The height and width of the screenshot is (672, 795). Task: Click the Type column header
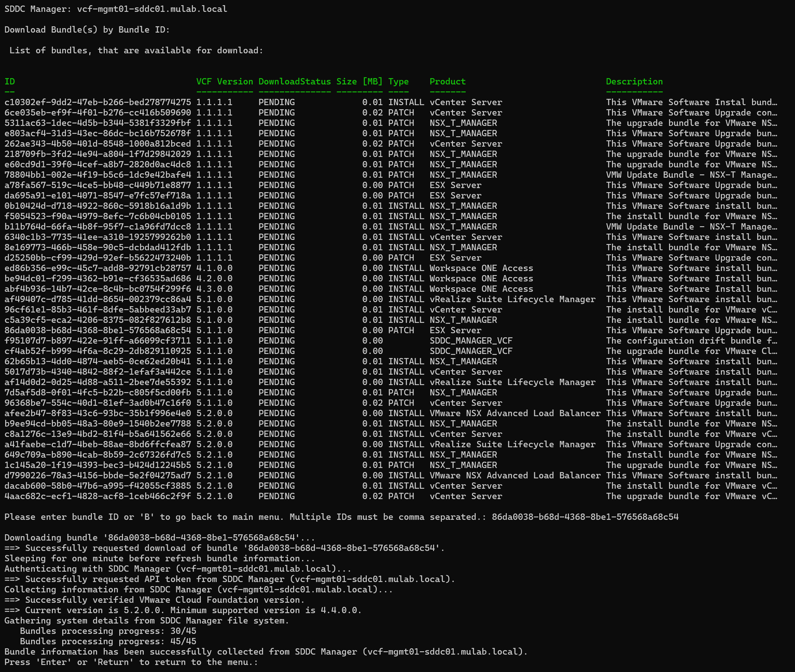pyautogui.click(x=398, y=81)
